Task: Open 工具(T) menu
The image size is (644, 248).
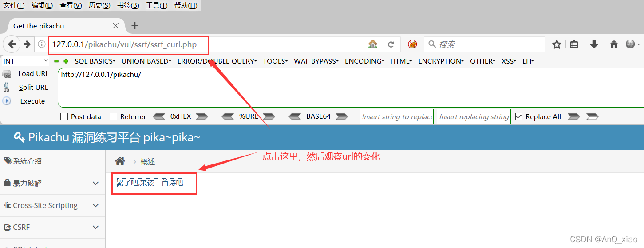Action: [x=157, y=5]
